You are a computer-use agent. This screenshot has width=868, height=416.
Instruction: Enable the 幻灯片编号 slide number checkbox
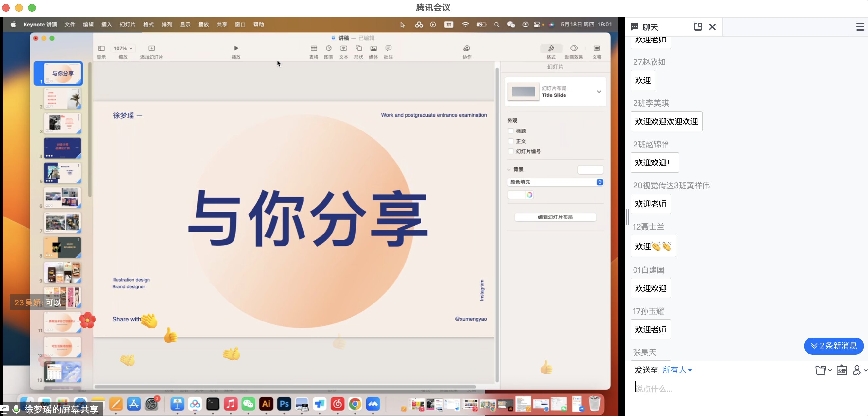pyautogui.click(x=511, y=151)
